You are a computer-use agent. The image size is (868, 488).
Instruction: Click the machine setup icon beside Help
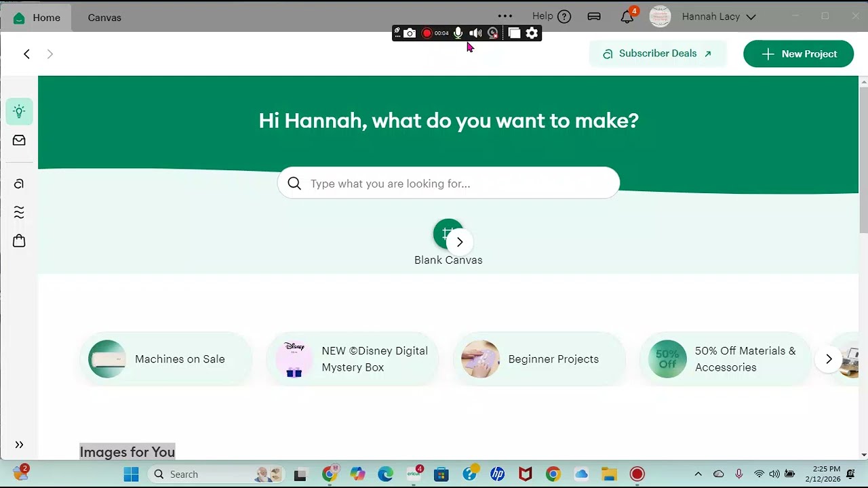[594, 16]
